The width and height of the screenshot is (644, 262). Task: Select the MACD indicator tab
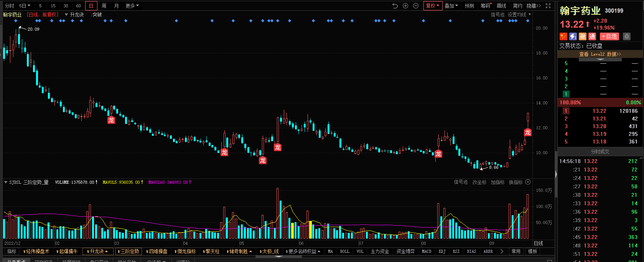click(427, 251)
